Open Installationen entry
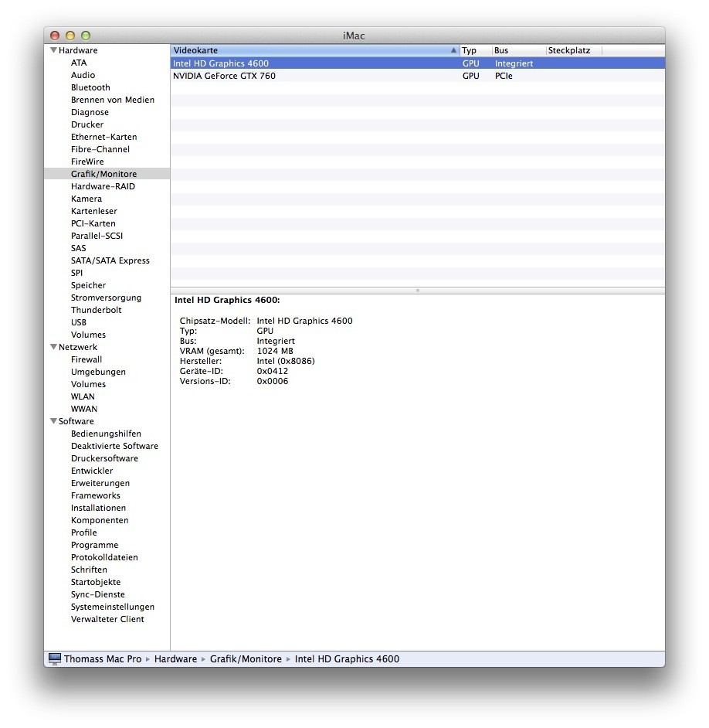The image size is (709, 728). click(x=98, y=508)
